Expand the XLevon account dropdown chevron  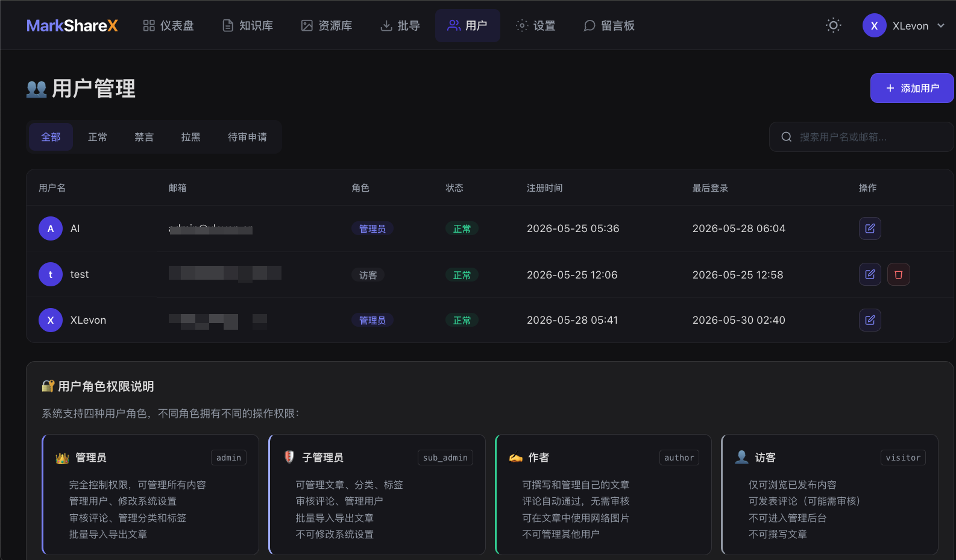tap(941, 26)
